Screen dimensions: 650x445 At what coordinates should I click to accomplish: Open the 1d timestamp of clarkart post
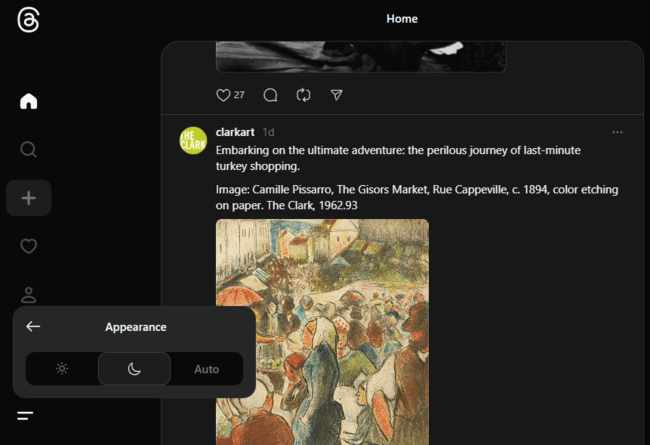[268, 132]
